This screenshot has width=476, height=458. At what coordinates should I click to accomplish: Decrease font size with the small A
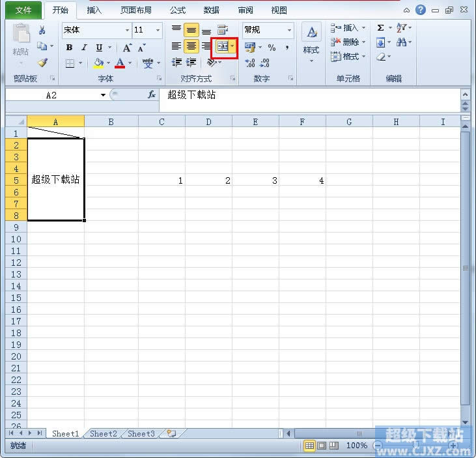141,48
